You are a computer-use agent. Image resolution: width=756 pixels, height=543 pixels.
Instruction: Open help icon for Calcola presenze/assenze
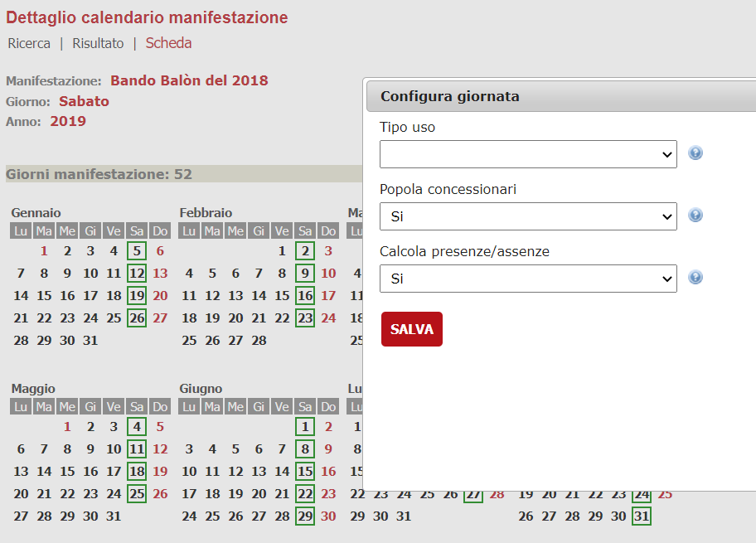click(695, 276)
